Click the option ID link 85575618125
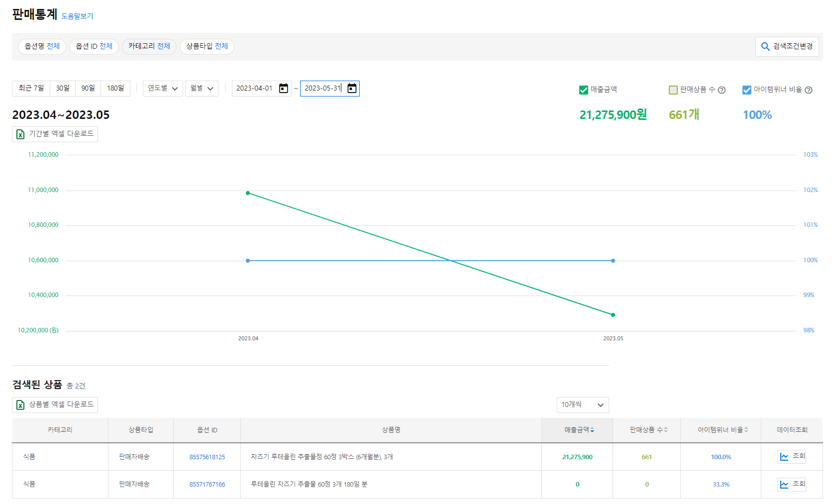The image size is (835, 504). point(207,456)
